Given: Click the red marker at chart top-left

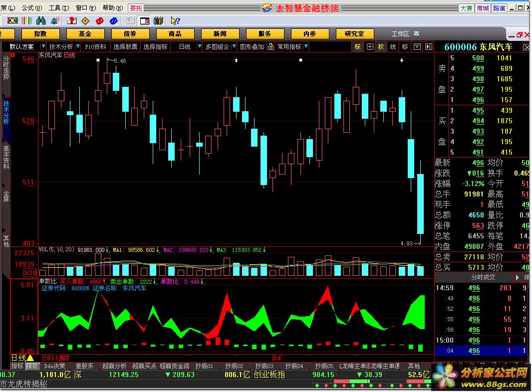Looking at the screenshot, I should point(13,55).
